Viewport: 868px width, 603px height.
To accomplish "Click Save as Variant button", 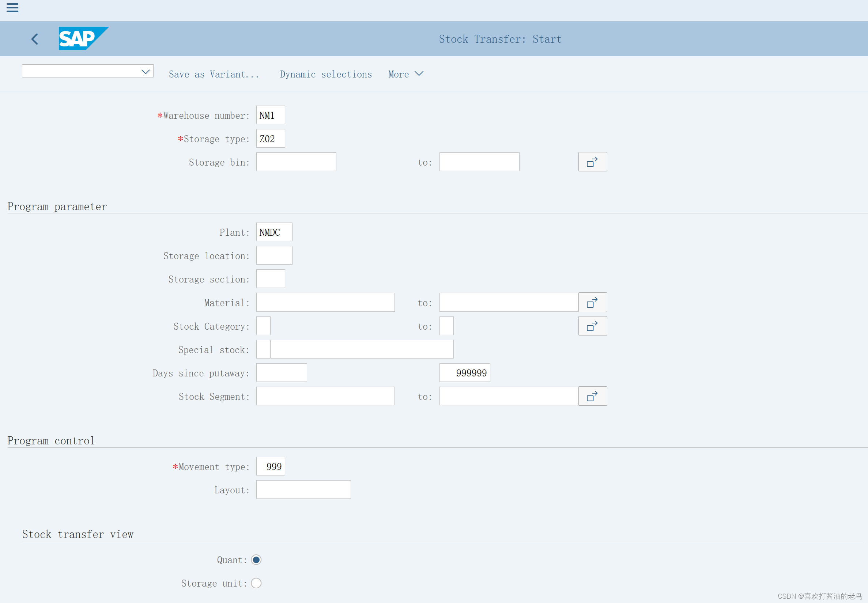I will point(214,75).
